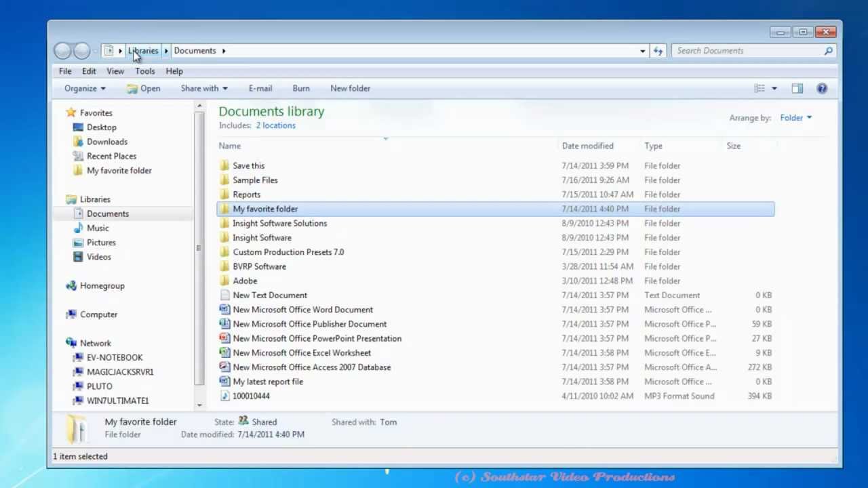Viewport: 868px width, 488px height.
Task: Expand the address bar history dropdown
Action: [x=642, y=50]
